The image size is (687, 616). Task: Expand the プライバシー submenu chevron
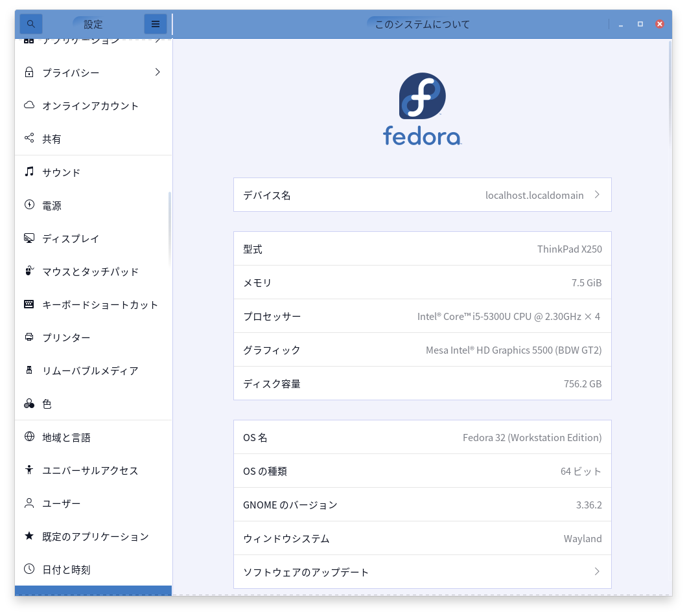(x=157, y=73)
